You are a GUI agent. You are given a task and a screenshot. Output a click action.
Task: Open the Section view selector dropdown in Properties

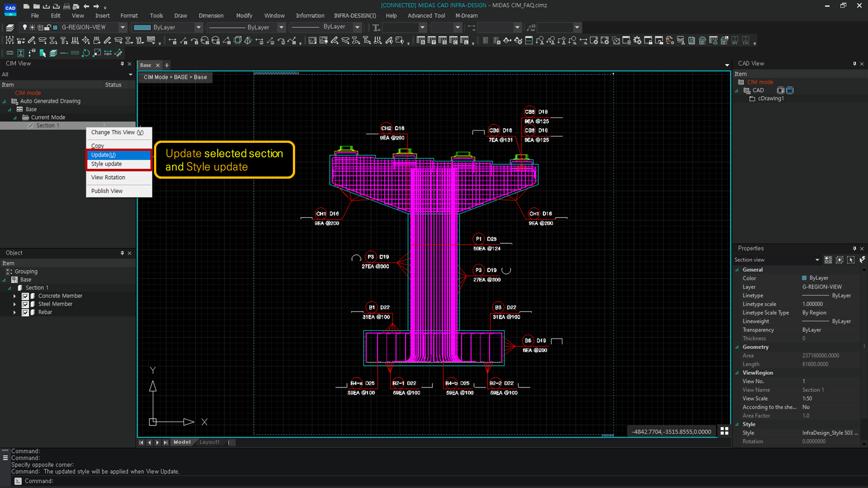817,260
